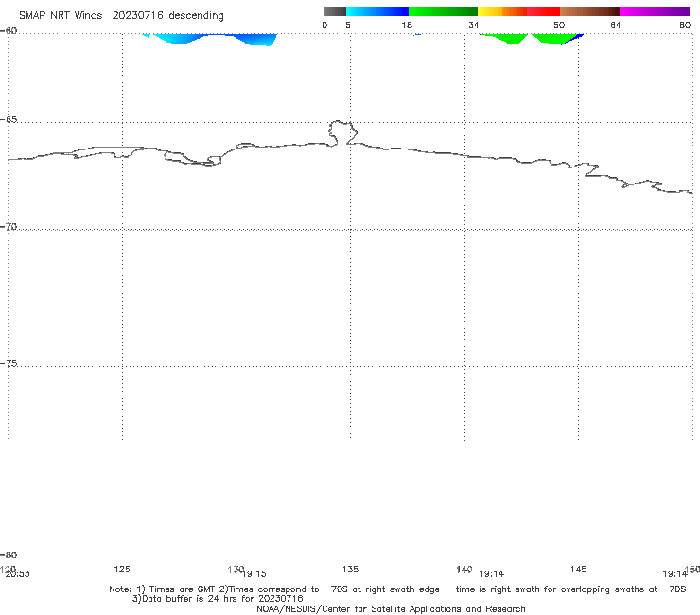
Task: Click the '145' longitude label
Action: coord(578,569)
